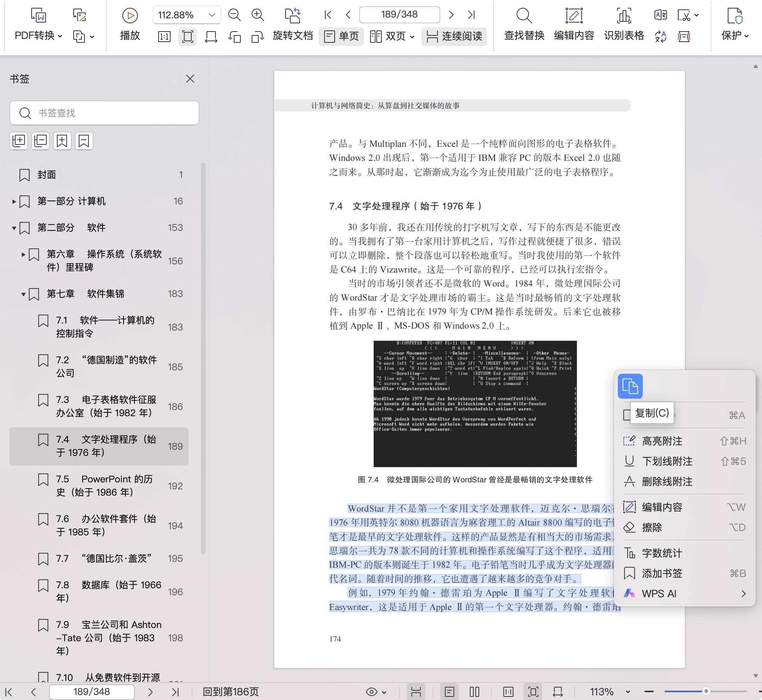762x700 pixels.
Task: Expand 第六章 操作系统 bookmark
Action: point(23,255)
